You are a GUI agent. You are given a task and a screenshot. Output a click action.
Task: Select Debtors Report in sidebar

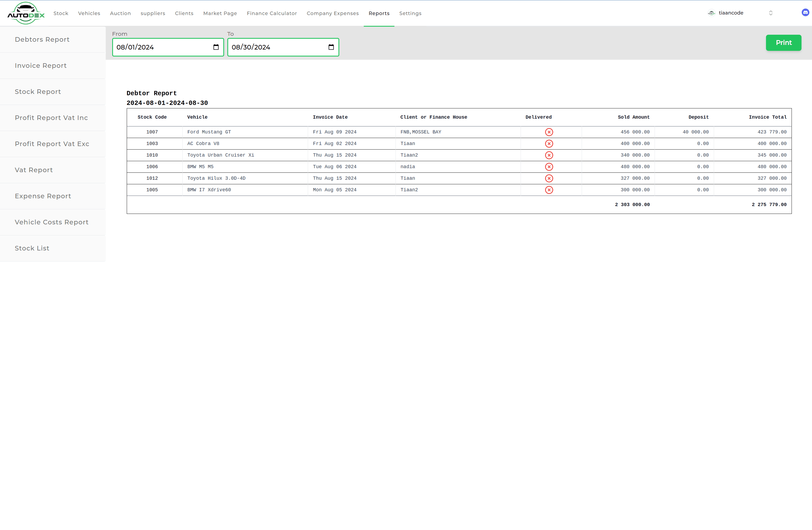(53, 40)
